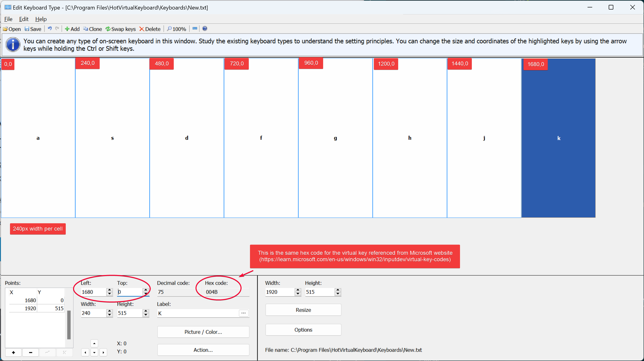Select the 'a' key cell
The image size is (644, 361).
pos(38,138)
